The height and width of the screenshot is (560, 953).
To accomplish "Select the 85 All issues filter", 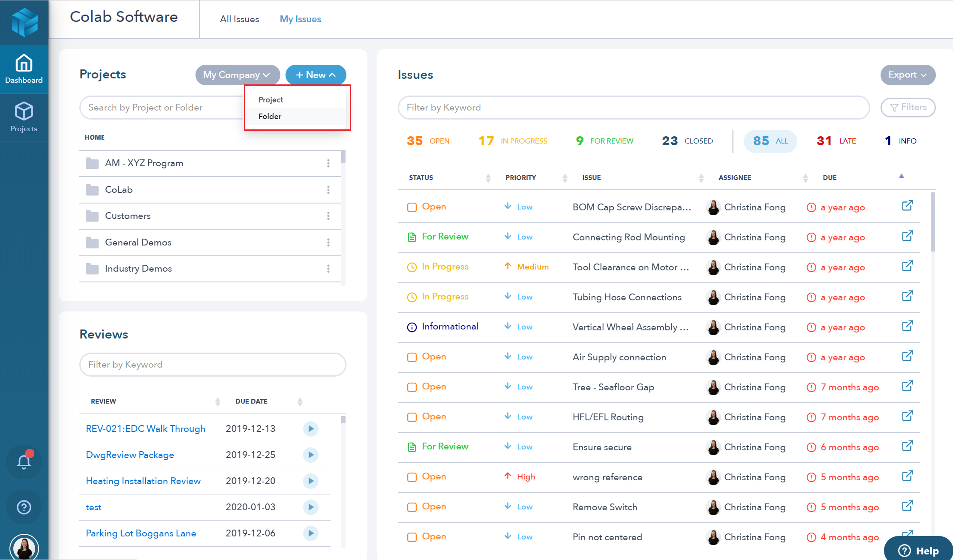I will pos(770,141).
